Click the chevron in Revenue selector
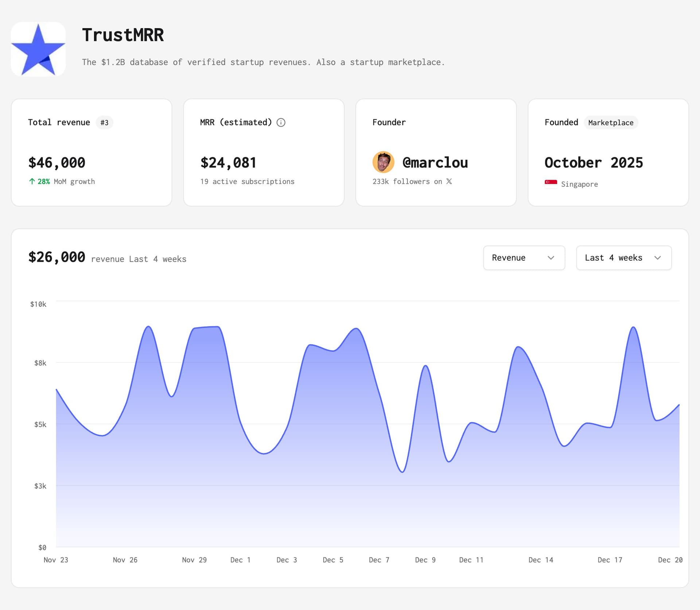The image size is (700, 610). point(551,258)
